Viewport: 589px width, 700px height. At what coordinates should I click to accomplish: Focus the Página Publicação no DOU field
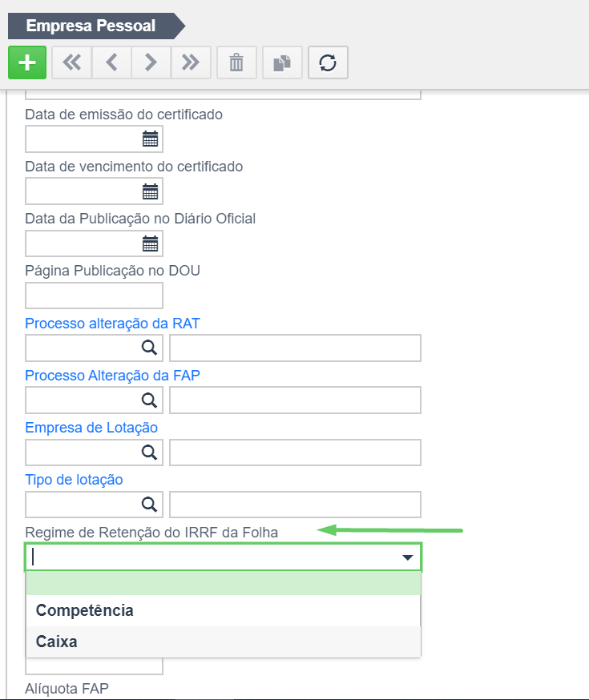point(94,296)
